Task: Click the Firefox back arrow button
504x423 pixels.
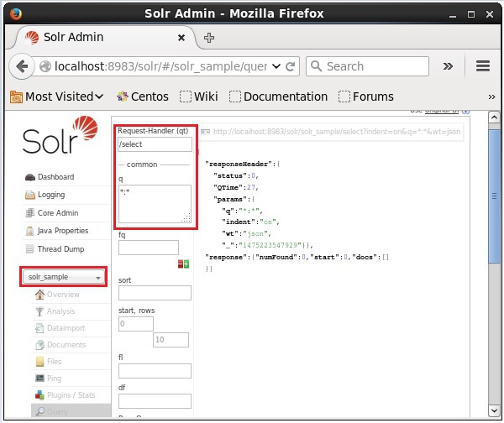Action: [23, 66]
